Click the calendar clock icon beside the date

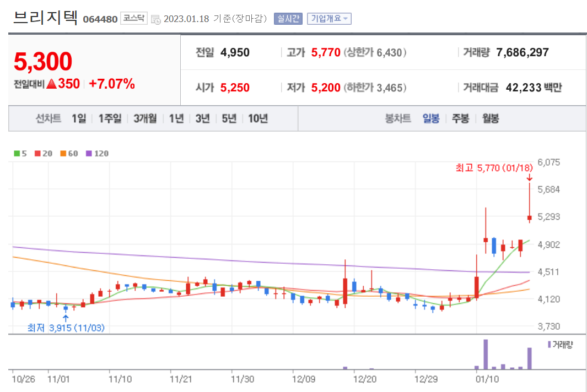point(155,19)
